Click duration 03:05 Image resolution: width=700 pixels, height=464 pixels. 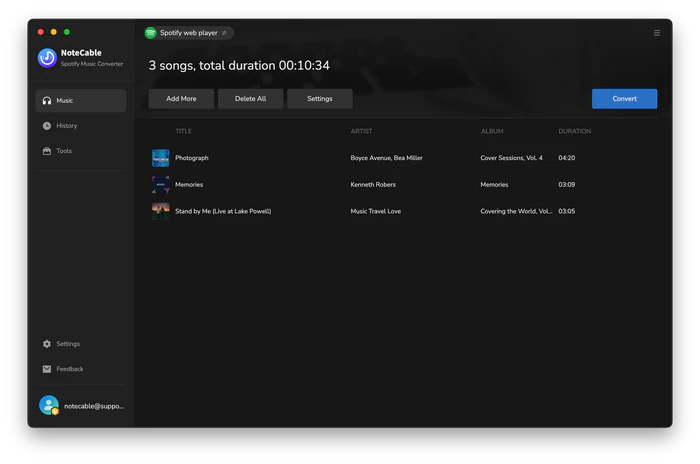567,211
